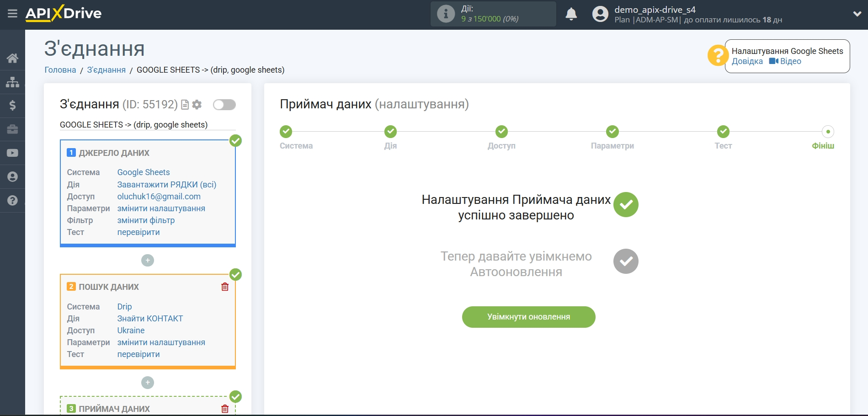The width and height of the screenshot is (868, 416).
Task: Delete the ПРИЙМАЧ ДАНИХ block
Action: pos(225,409)
